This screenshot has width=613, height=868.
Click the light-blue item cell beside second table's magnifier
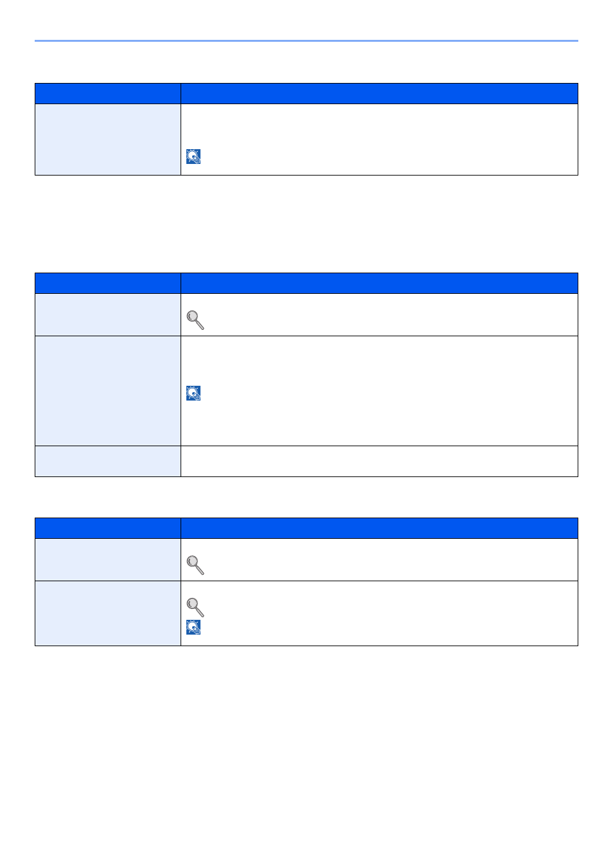[x=108, y=315]
